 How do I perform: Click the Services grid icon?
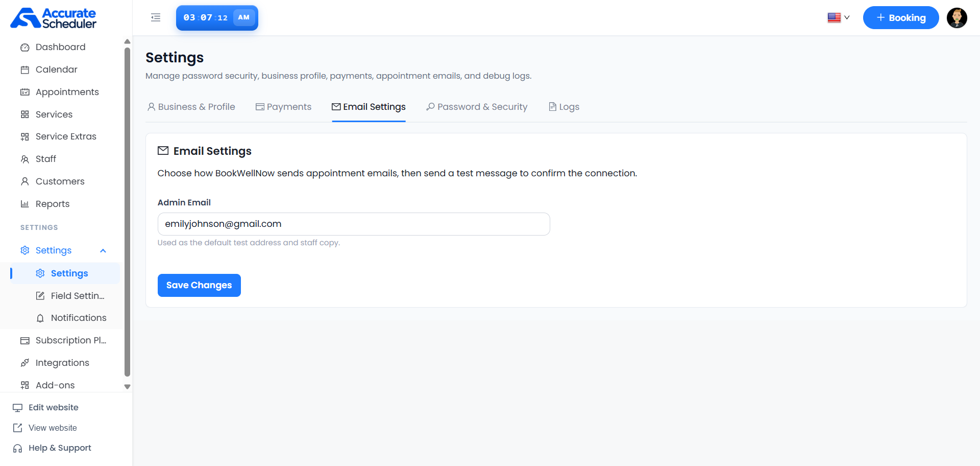pos(24,114)
